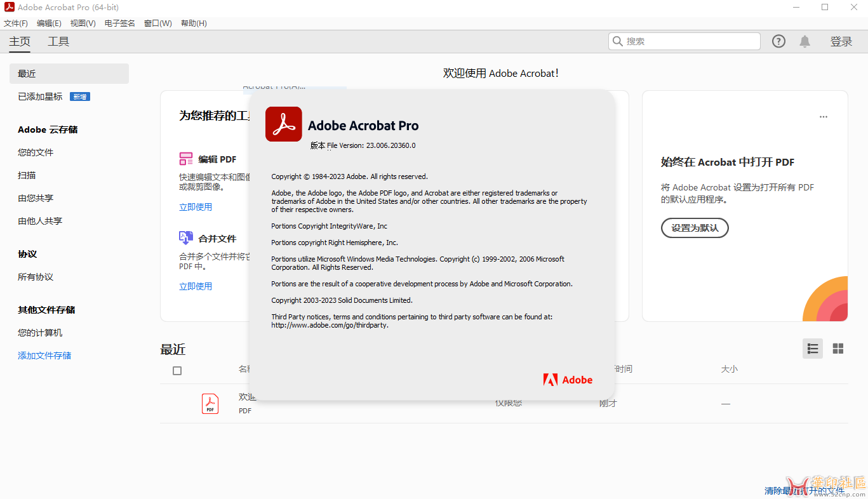Click the Adobe logo in About dialog
Viewport: 868px width, 499px height.
[x=568, y=380]
